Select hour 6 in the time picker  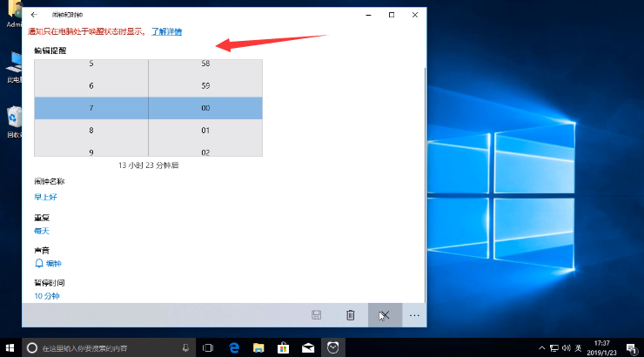point(91,86)
